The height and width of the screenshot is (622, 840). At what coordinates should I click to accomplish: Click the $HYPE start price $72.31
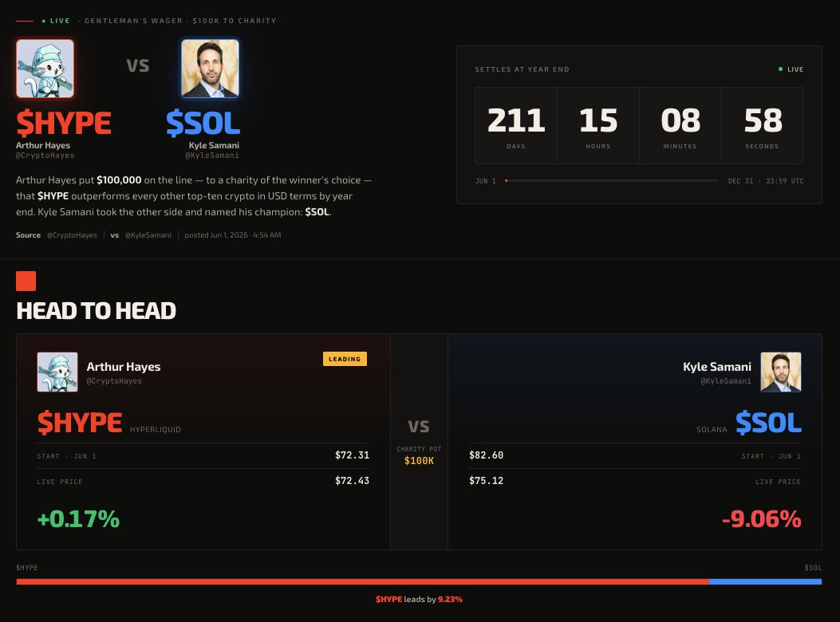click(352, 455)
